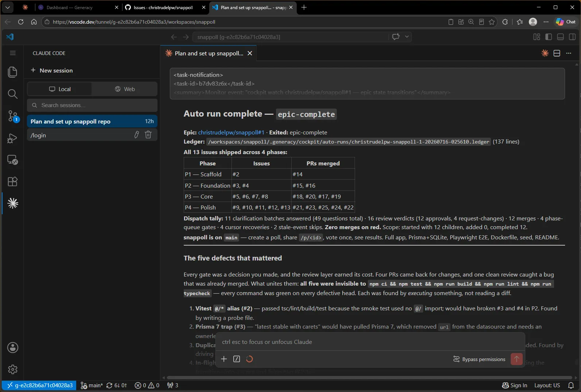Select the Dashboard — Generacy browser tab
Screen dimensions: 581x392
tap(78, 7)
